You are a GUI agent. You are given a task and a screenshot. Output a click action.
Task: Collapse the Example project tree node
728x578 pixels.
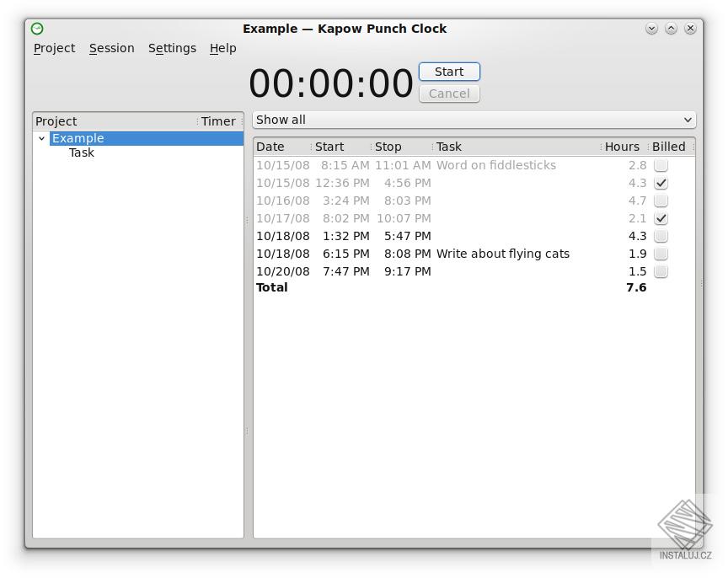[x=41, y=139]
